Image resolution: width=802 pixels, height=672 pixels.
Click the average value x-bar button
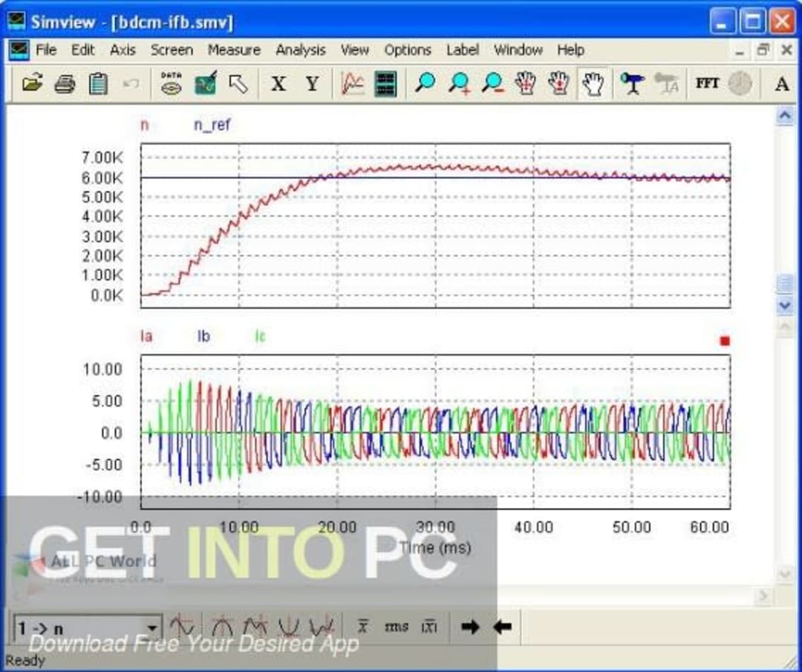[362, 627]
